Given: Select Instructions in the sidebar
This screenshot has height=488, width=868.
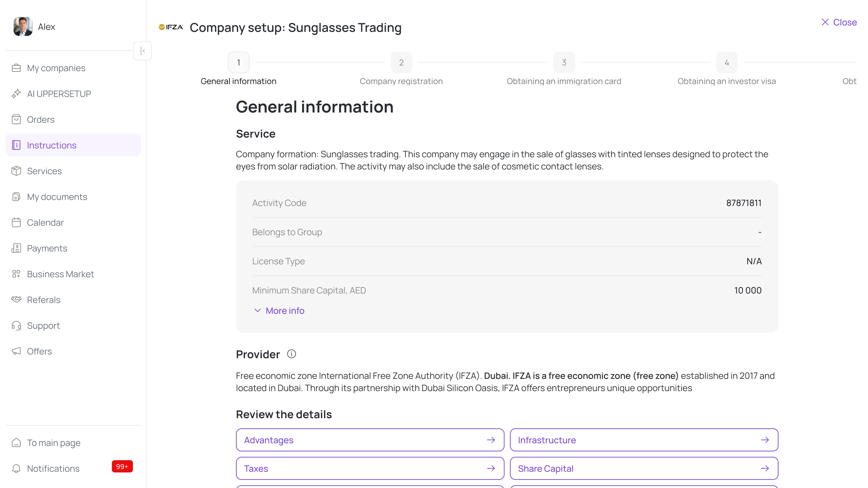Looking at the screenshot, I should pos(73,145).
